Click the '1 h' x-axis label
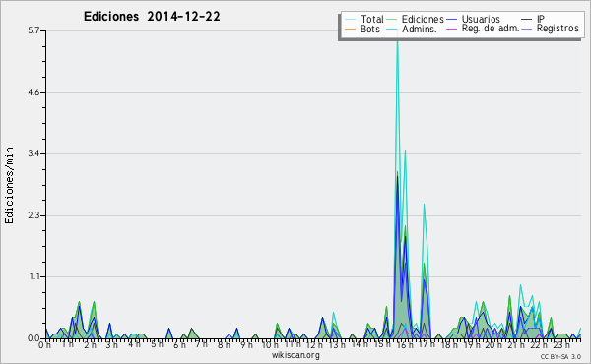Viewport: 591px width, 364px height. (67, 344)
